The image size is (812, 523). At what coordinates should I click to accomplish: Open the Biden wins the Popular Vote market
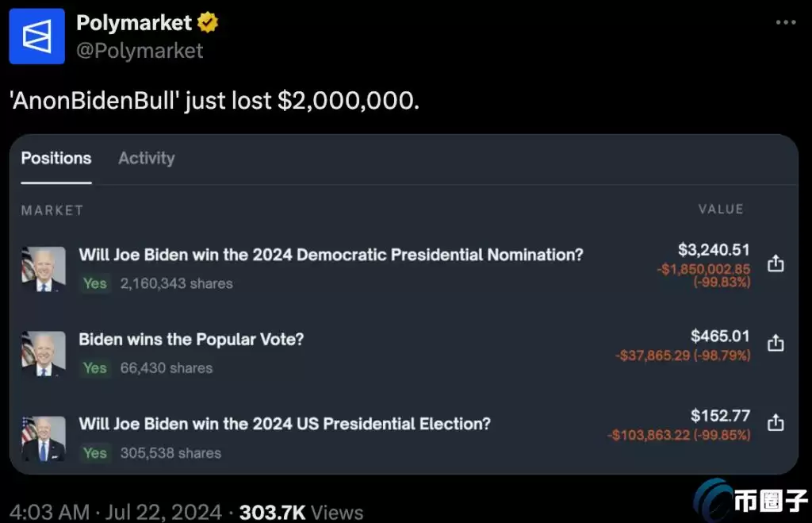coord(191,340)
